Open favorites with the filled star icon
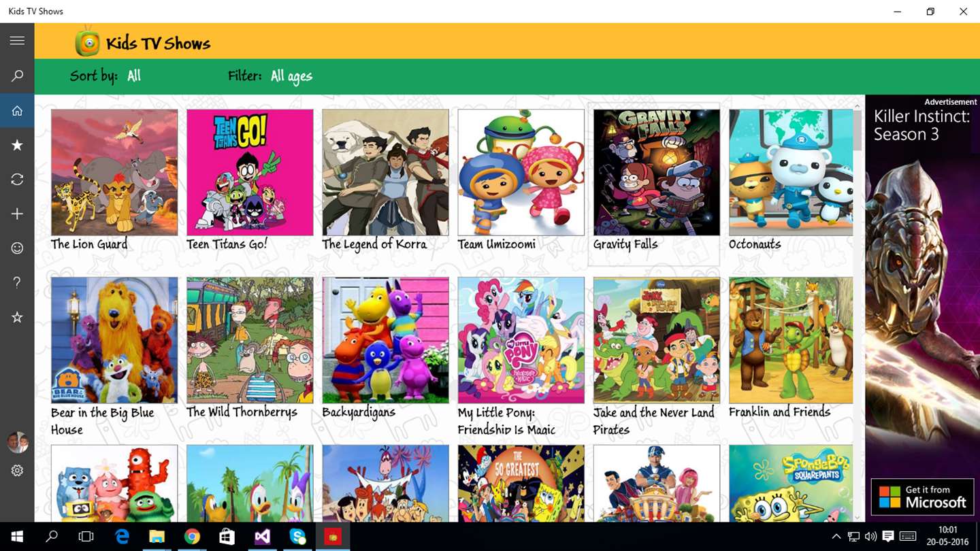980x551 pixels. click(17, 145)
